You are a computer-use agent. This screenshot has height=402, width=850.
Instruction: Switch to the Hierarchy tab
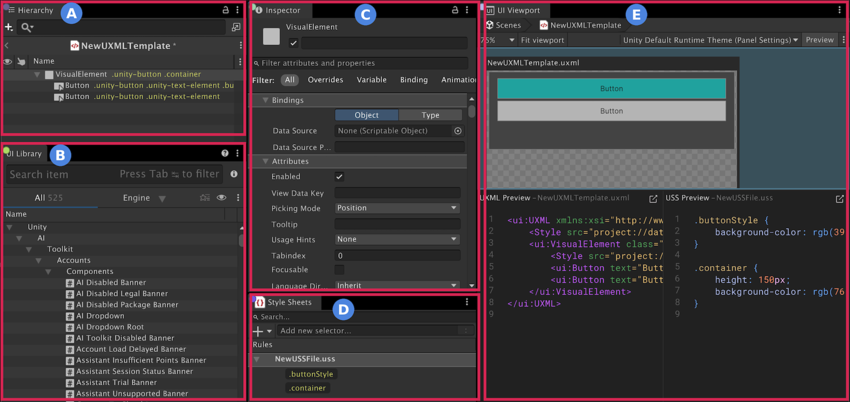pyautogui.click(x=30, y=10)
